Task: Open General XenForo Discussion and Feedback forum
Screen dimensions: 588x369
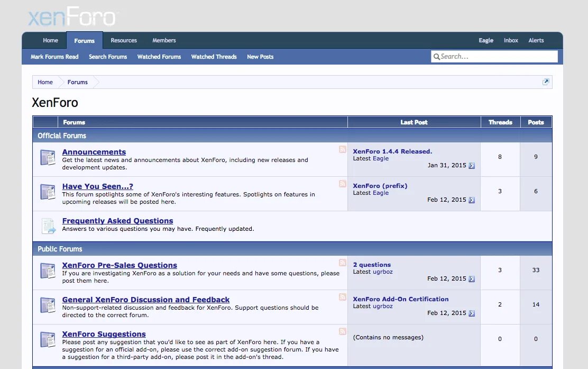Action: [145, 300]
